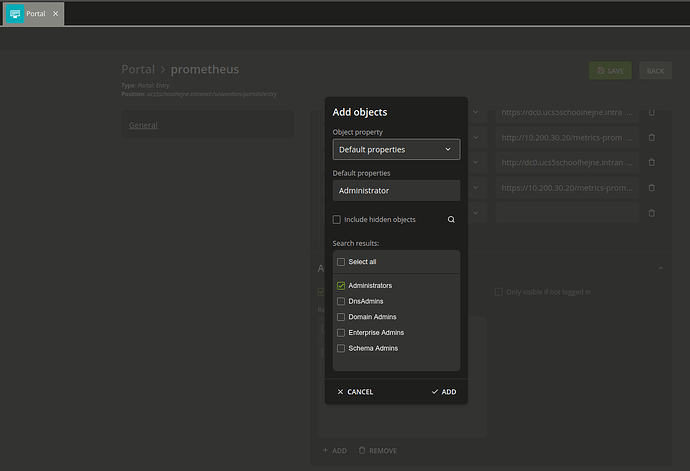Screen dimensions: 690x471
Task: Select the Portal browser tab
Action: point(34,14)
